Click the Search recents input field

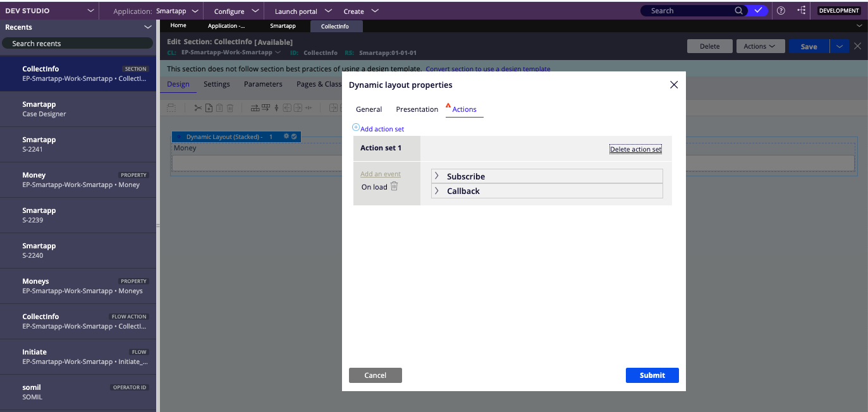click(78, 42)
